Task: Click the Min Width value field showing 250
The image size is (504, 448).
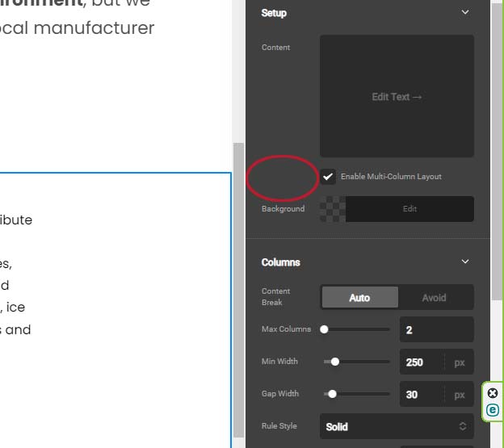Action: pos(422,362)
